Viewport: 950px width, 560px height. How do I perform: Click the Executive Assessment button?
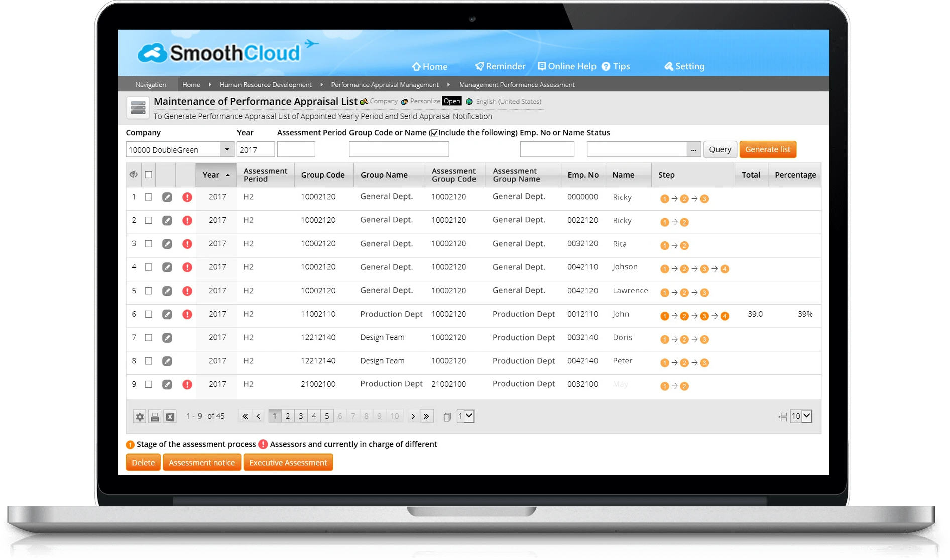(x=288, y=462)
